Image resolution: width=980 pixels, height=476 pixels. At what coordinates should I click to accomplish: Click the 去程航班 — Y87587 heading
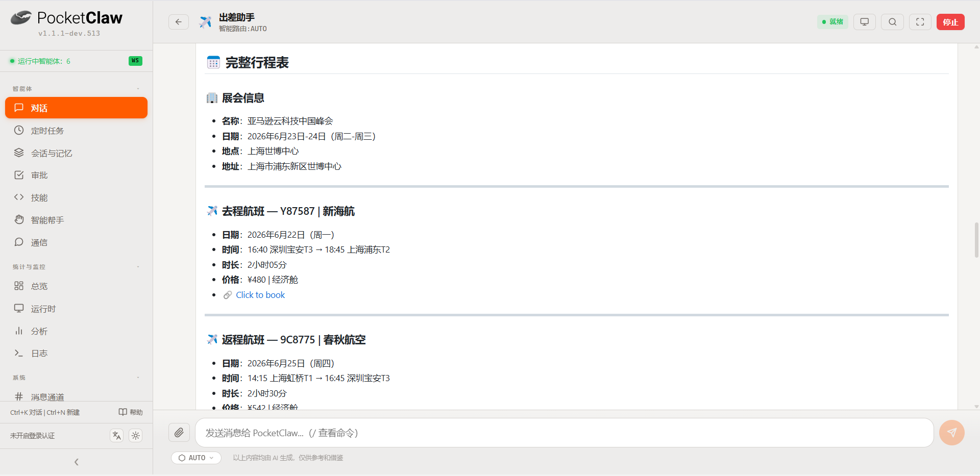pos(288,211)
